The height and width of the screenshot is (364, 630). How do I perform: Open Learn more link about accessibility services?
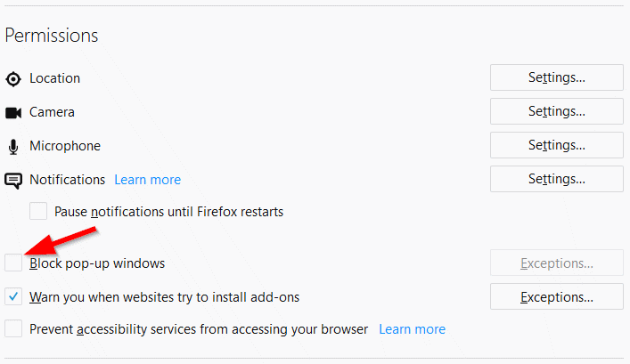click(x=412, y=329)
